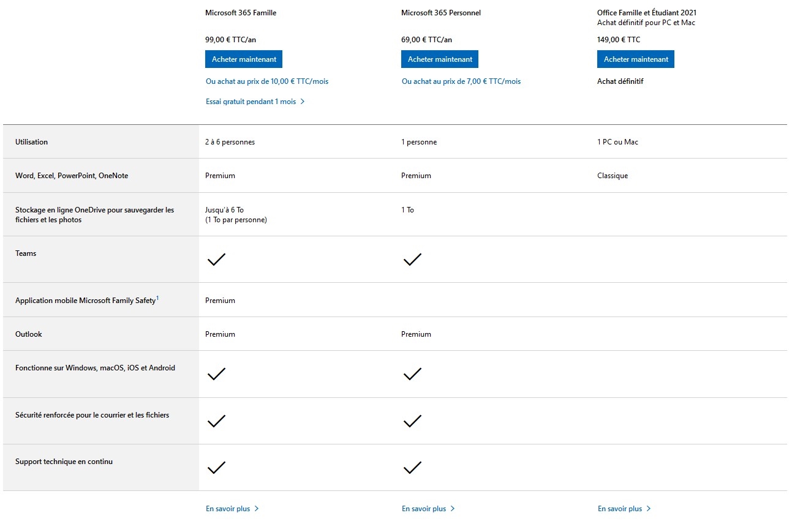This screenshot has height=532, width=792.
Task: Click the Support technique en continu label
Action: [x=64, y=462]
